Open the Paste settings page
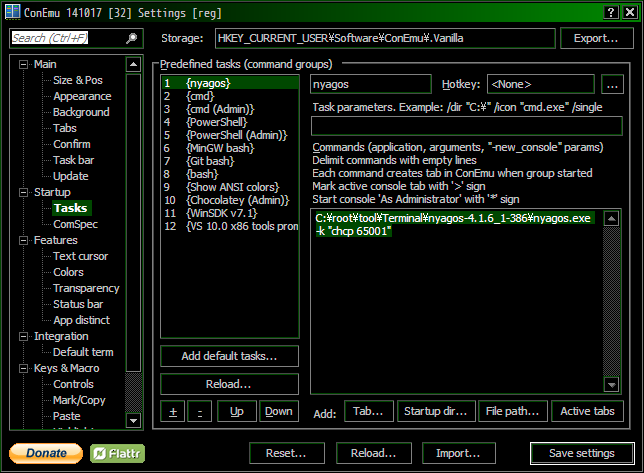This screenshot has width=644, height=473. 67,416
